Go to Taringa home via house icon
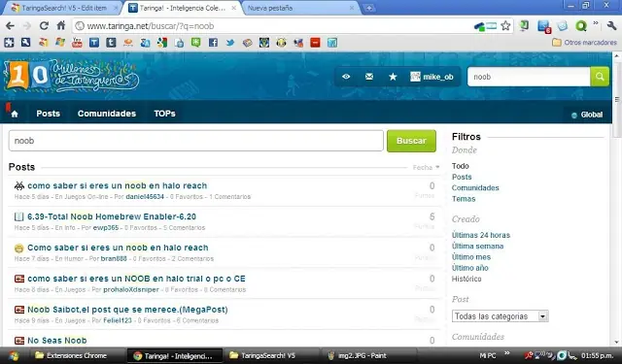 [x=15, y=115]
